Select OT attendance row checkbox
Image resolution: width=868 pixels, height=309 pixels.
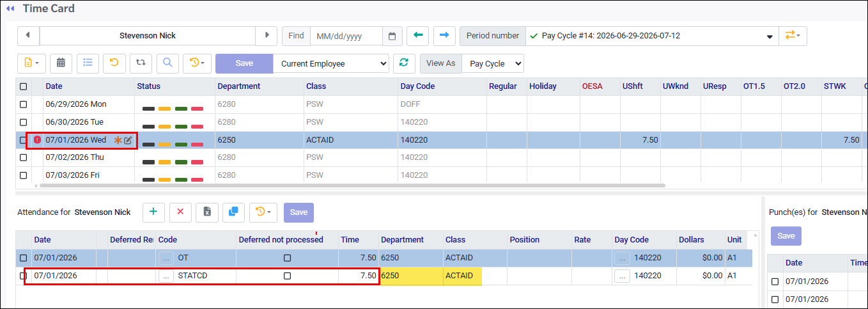coord(23,258)
